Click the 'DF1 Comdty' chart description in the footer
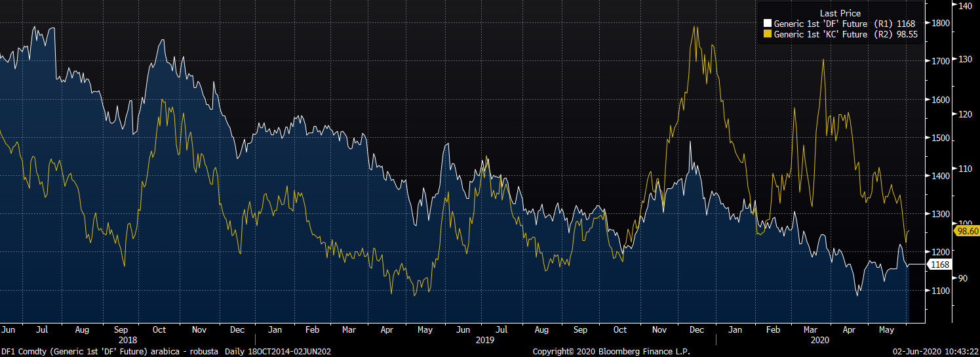Image resolution: width=980 pixels, height=357 pixels. click(x=165, y=352)
